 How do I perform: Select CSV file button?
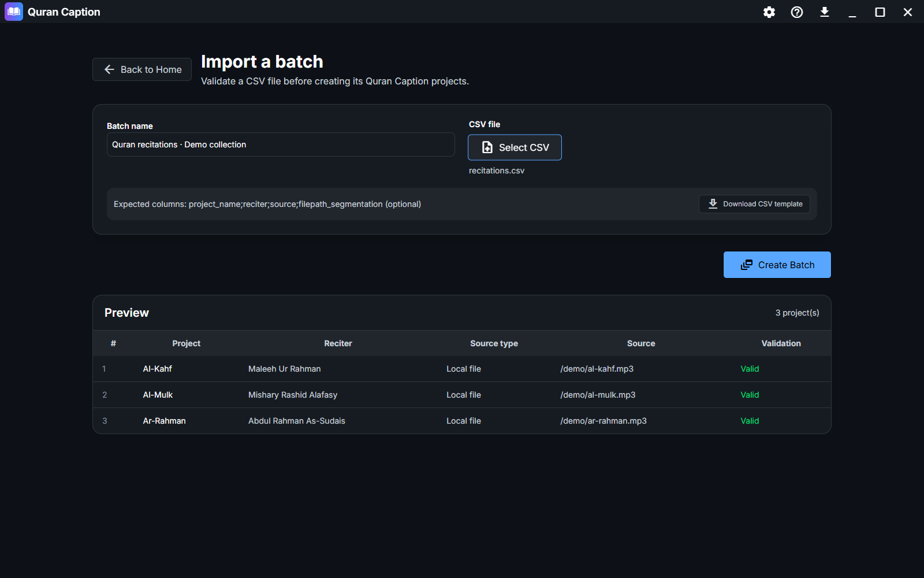pyautogui.click(x=515, y=147)
